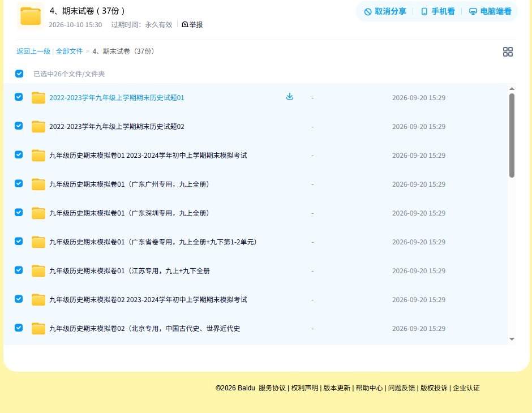Click folder icon of 模拟卷01 2023-2024 row
532x413 pixels.
[x=38, y=155]
